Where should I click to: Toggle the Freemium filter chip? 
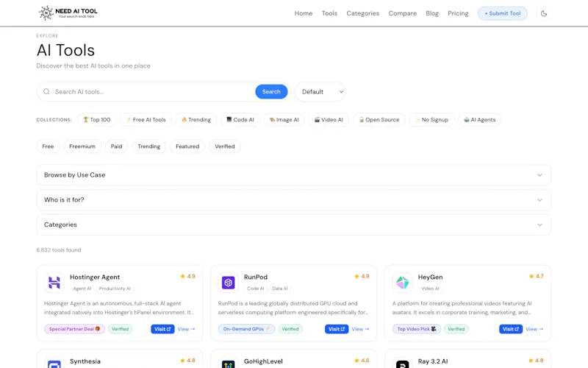(x=82, y=146)
